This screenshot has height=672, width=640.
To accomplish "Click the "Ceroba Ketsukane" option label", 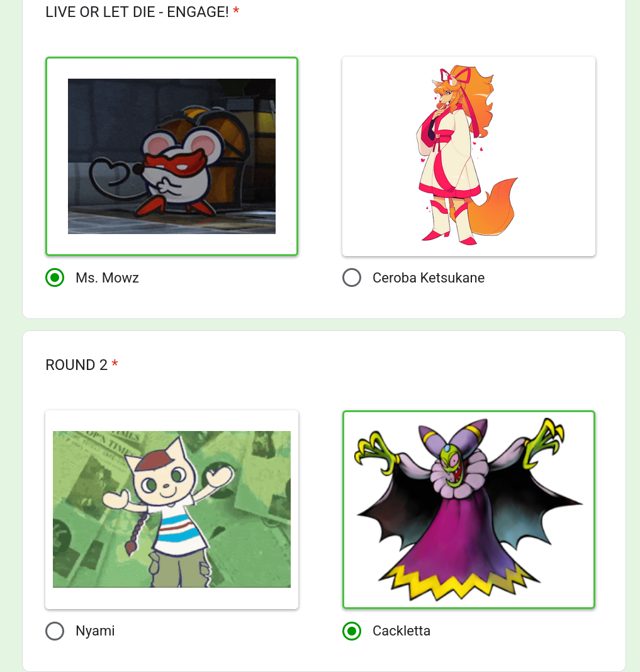I will point(428,277).
